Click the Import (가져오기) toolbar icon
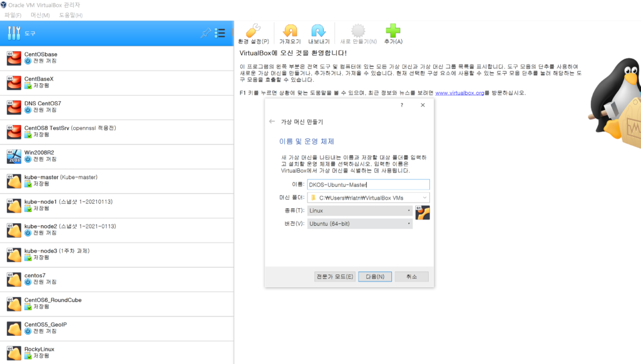The width and height of the screenshot is (641, 364). click(290, 31)
